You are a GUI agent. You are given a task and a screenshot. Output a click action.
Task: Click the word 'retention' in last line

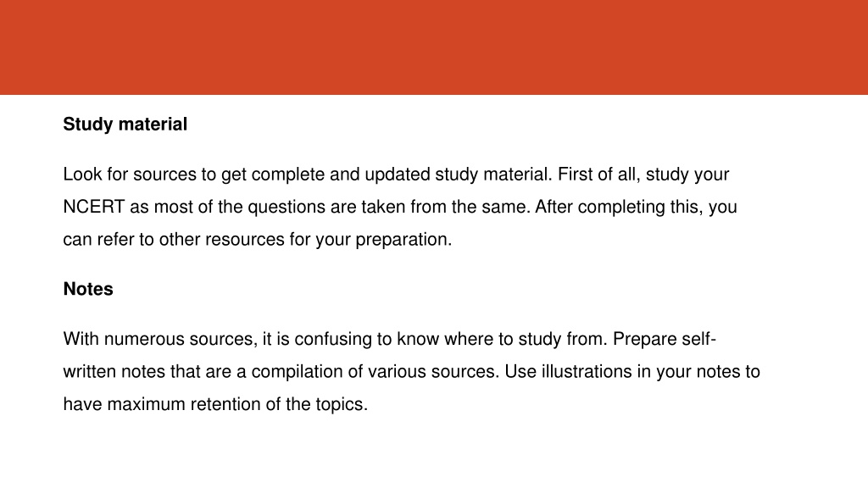coord(225,404)
